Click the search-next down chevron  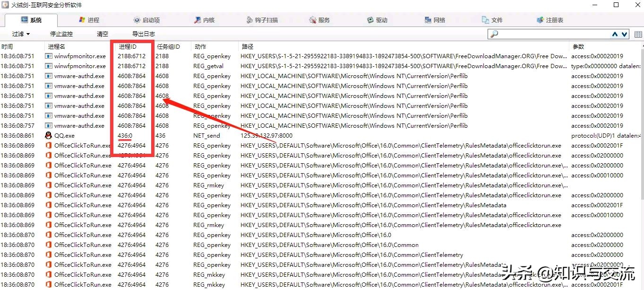coord(625,34)
